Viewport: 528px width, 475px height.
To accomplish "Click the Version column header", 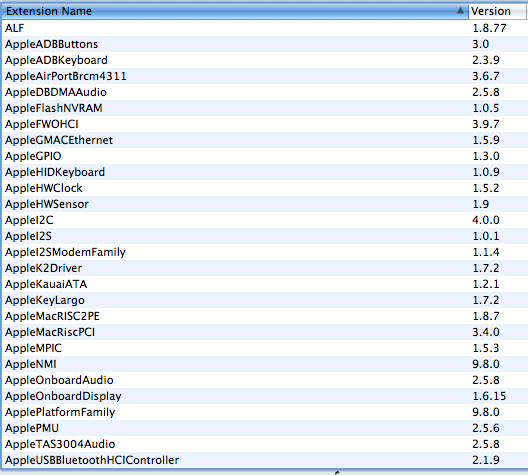I will pos(498,11).
